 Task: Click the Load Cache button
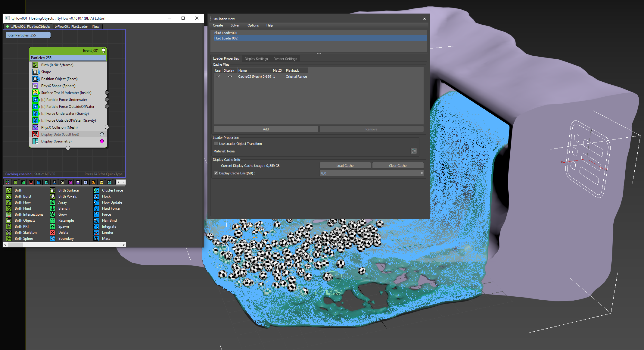(x=345, y=166)
